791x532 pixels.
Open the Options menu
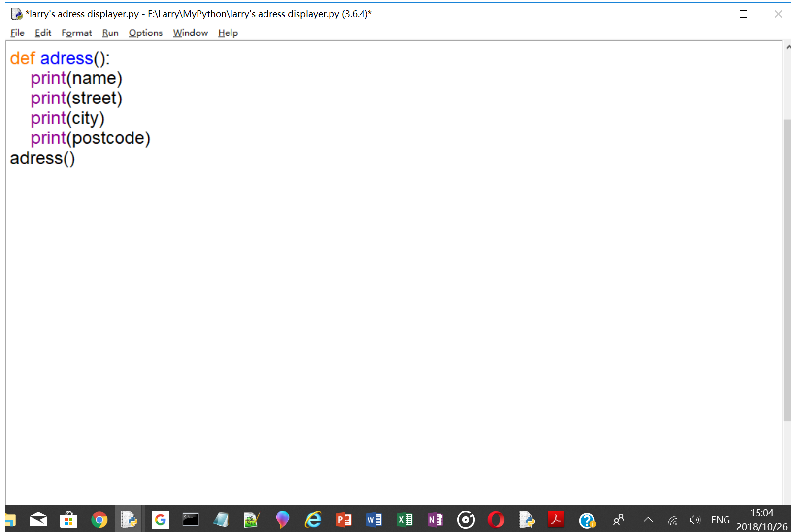tap(145, 33)
